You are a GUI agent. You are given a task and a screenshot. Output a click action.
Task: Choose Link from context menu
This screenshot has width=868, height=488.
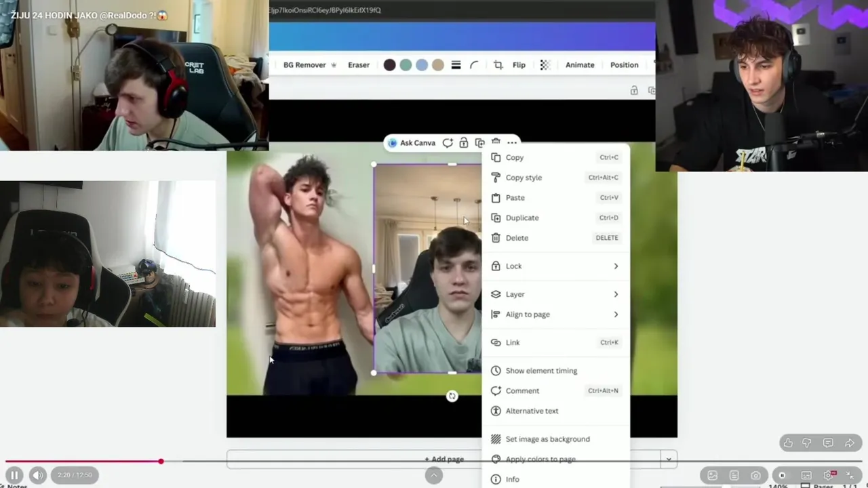tap(556, 342)
